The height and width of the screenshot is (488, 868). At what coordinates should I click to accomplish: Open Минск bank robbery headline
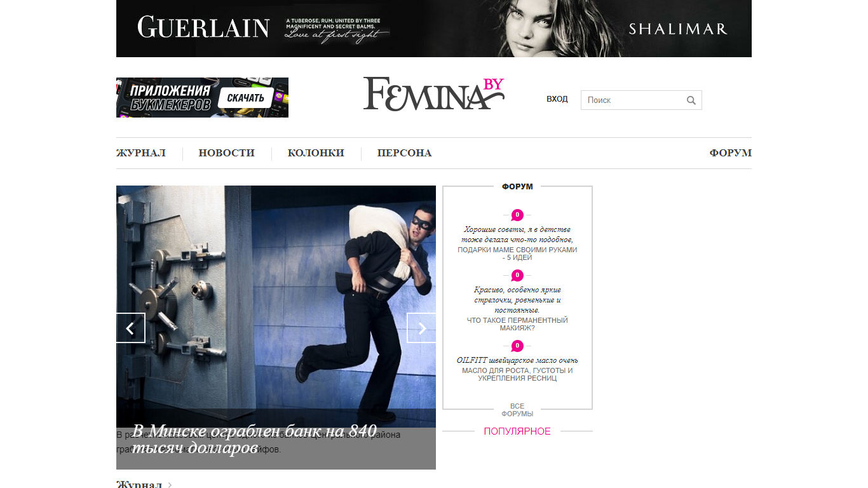click(x=254, y=438)
